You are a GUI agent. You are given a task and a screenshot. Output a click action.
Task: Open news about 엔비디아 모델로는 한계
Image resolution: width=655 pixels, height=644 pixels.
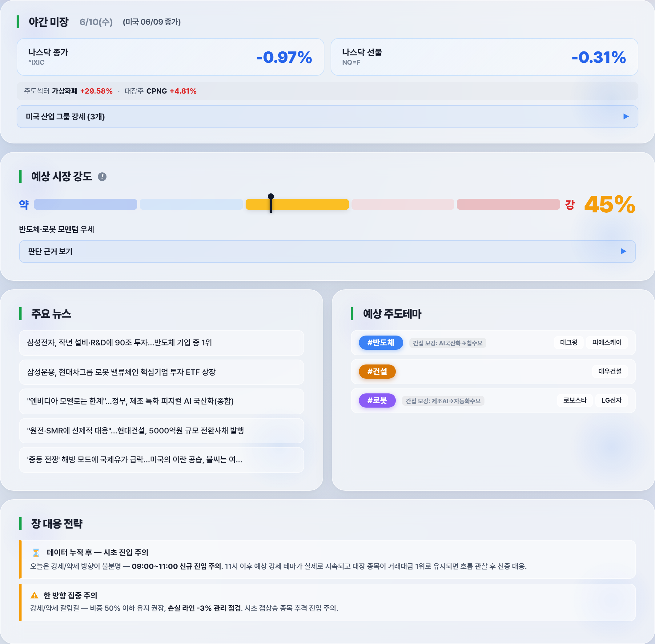[162, 401]
